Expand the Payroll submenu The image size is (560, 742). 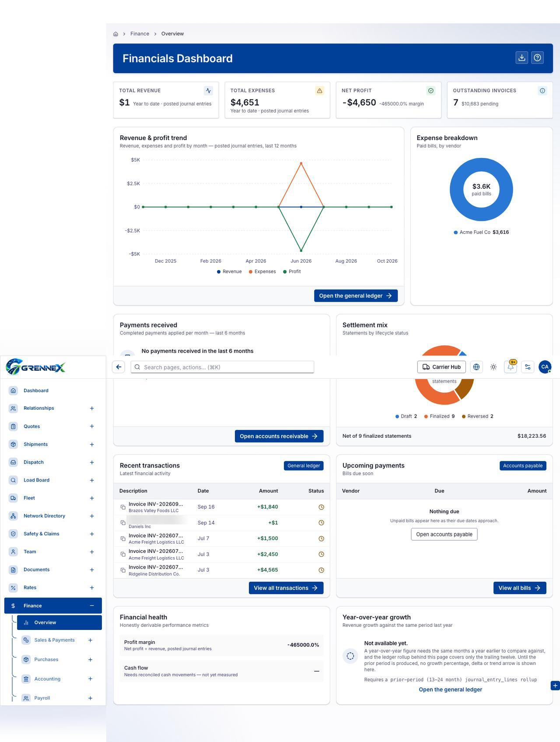click(90, 698)
